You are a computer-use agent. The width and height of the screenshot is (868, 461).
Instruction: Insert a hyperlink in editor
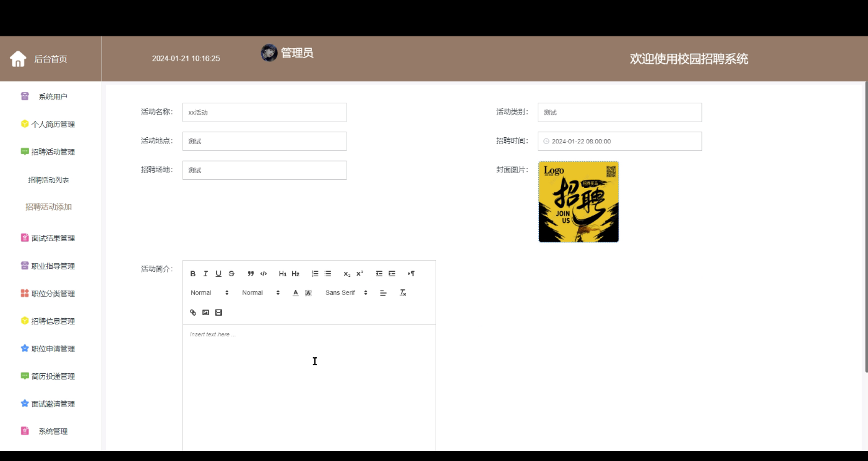(193, 313)
